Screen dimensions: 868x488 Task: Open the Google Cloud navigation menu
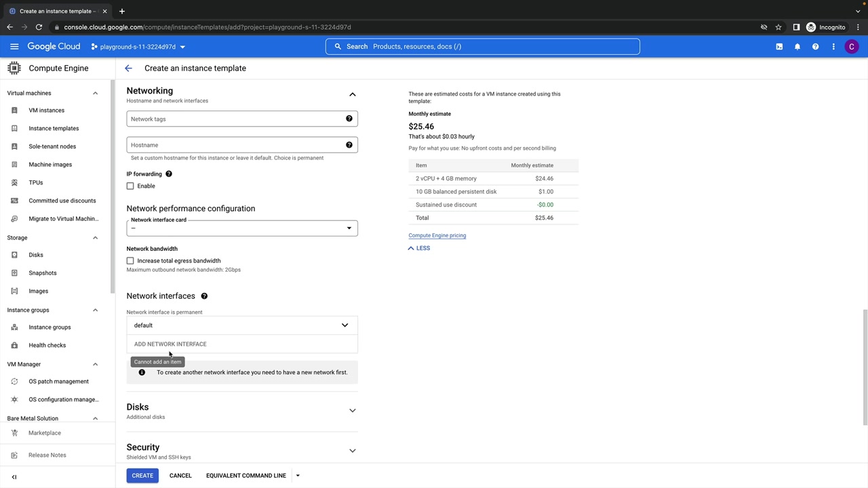point(14,47)
